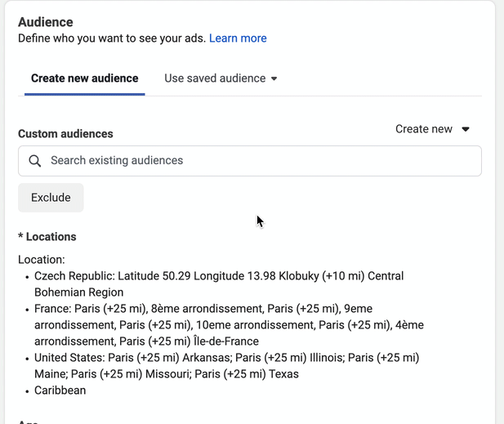Click the caret arrow beside Create new

[466, 129]
